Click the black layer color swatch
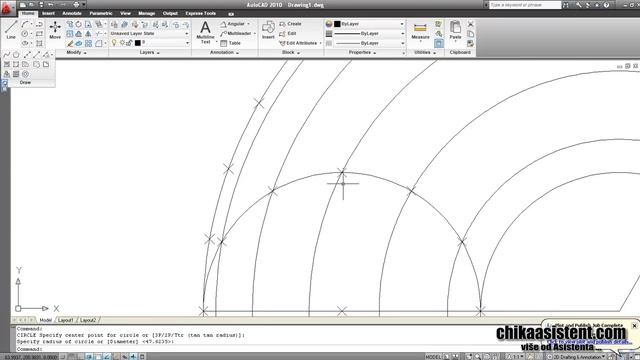640x360 pixels. click(x=138, y=43)
